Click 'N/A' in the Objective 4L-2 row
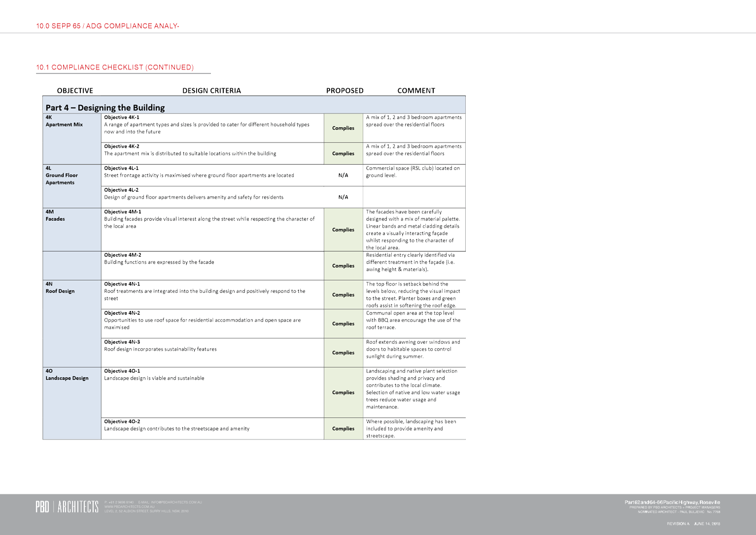 pos(344,197)
